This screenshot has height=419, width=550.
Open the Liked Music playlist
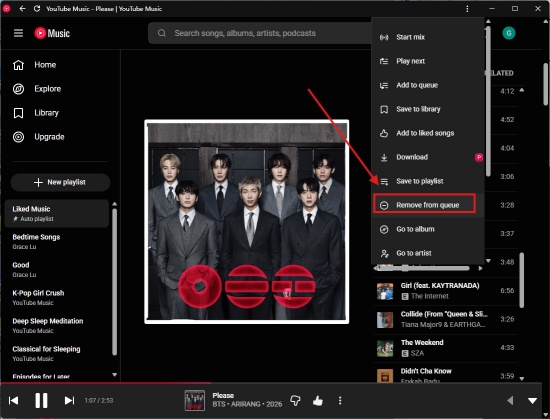coord(57,214)
